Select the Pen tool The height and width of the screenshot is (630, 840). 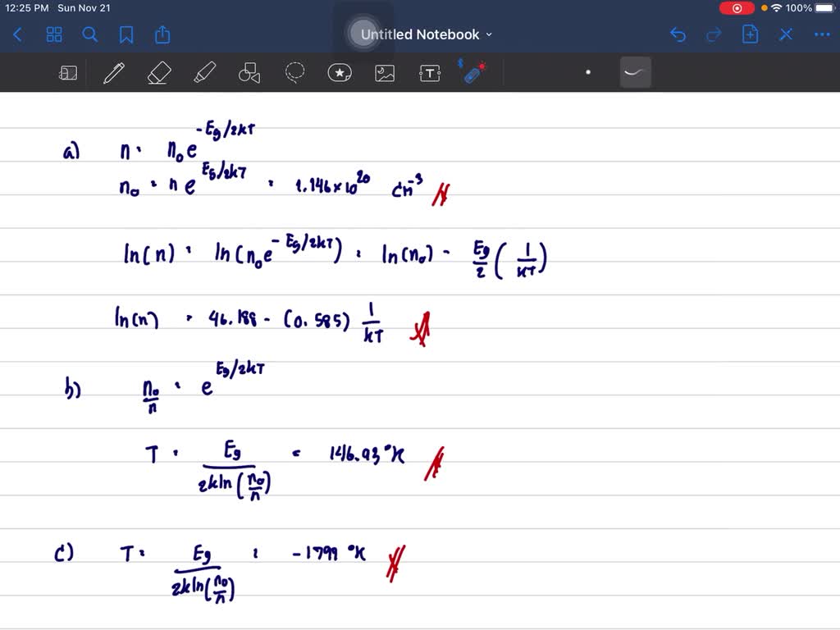point(113,72)
